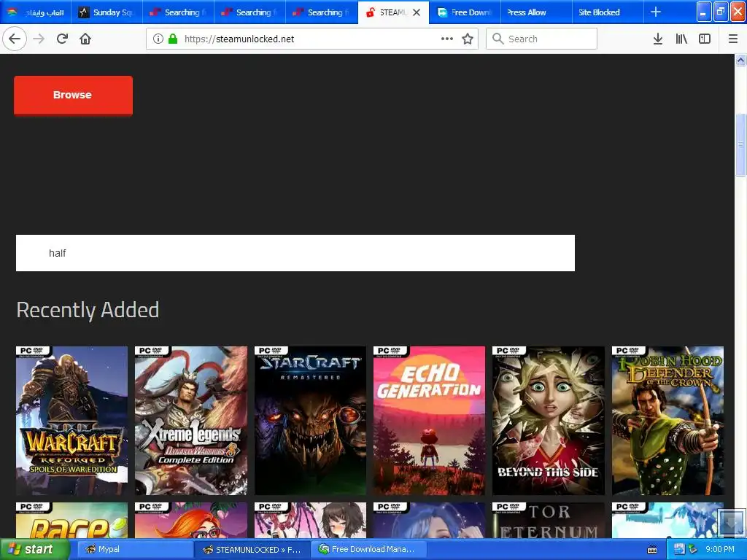
Task: Open the Windows start menu
Action: coord(34,549)
